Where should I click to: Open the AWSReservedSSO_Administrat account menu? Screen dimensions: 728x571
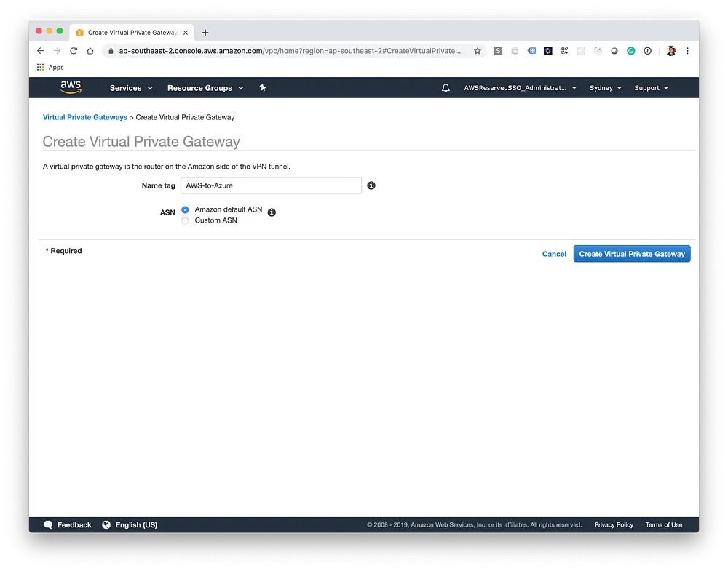pyautogui.click(x=520, y=88)
